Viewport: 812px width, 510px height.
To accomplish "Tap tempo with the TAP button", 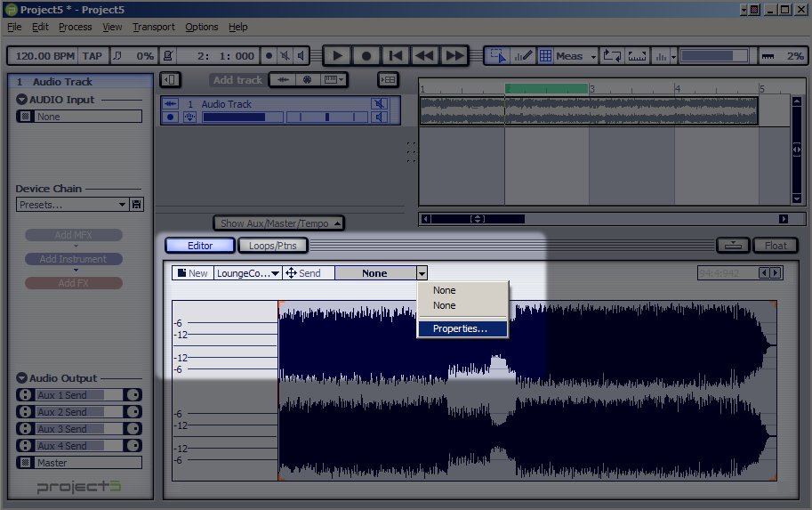I will 92,56.
